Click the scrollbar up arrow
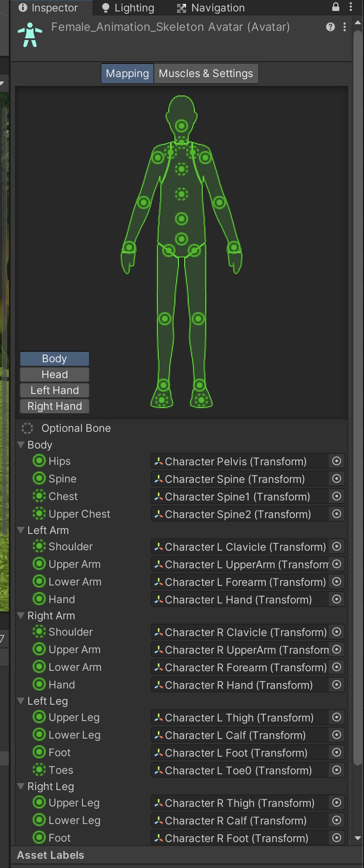364x868 pixels. [x=358, y=23]
